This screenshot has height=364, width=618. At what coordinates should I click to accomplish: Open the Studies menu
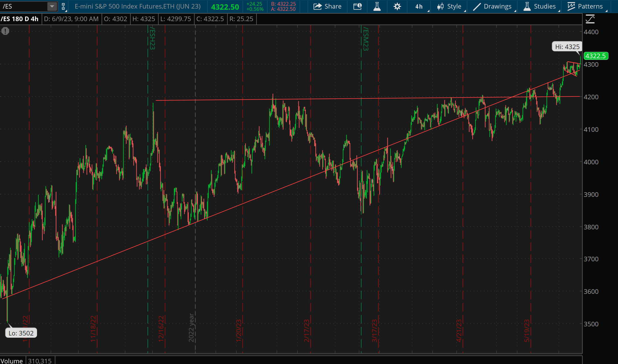pos(544,6)
